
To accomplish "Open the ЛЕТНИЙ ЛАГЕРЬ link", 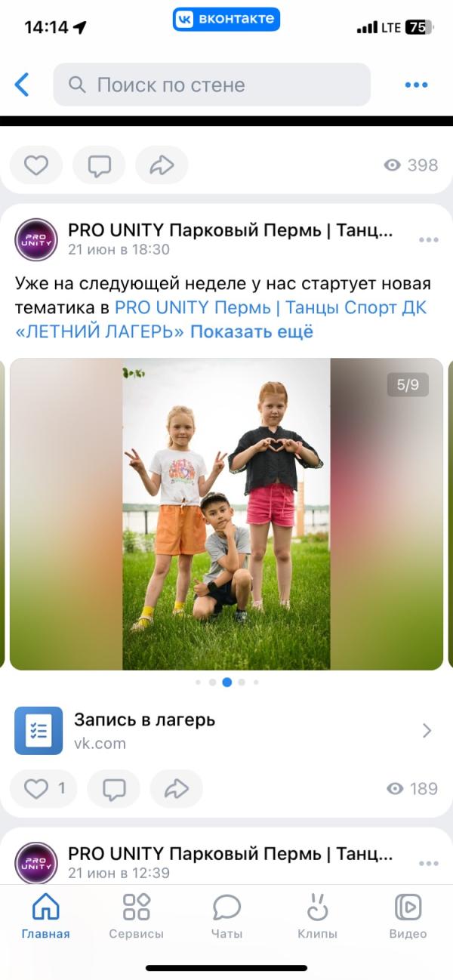I will point(100,332).
